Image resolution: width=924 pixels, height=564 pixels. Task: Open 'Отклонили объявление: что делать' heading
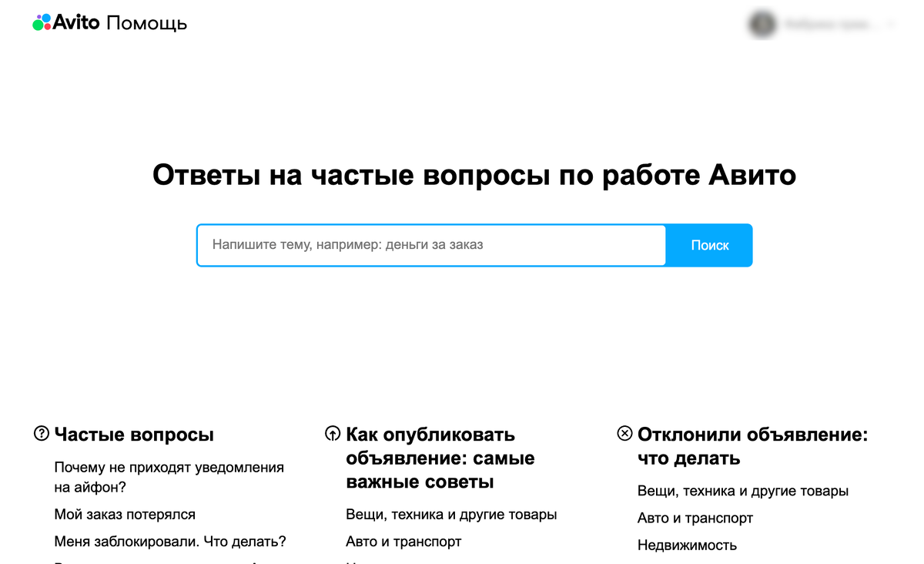(x=753, y=446)
